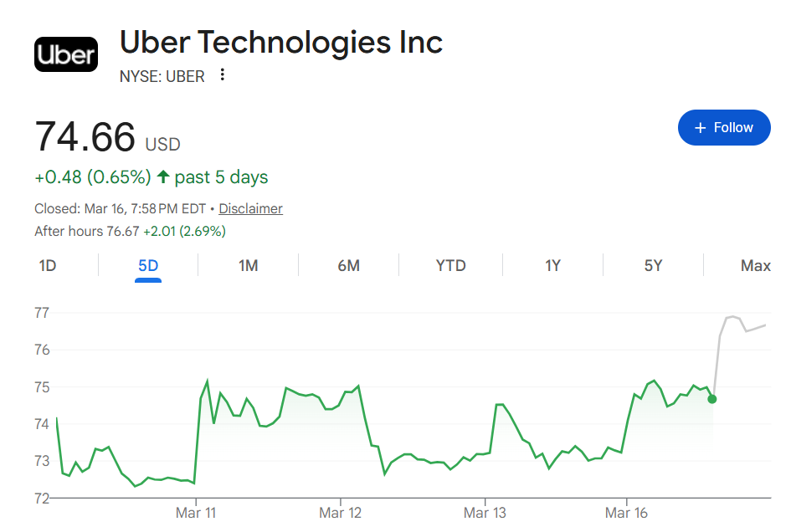Open the three-dot more options menu
The image size is (791, 532).
(222, 75)
